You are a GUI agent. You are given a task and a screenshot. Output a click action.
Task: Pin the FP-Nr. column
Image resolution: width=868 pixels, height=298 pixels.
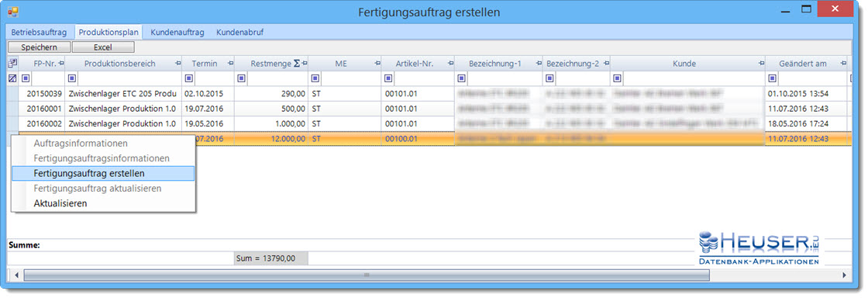[x=61, y=64]
